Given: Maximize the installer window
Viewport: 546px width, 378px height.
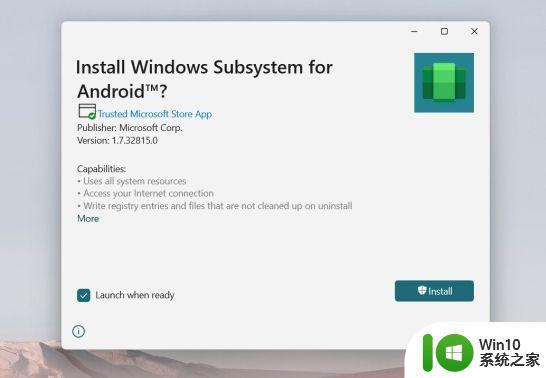Looking at the screenshot, I should click(x=444, y=31).
